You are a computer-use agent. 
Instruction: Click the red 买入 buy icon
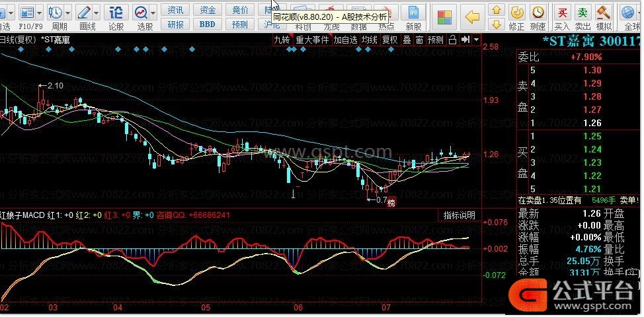click(x=562, y=13)
